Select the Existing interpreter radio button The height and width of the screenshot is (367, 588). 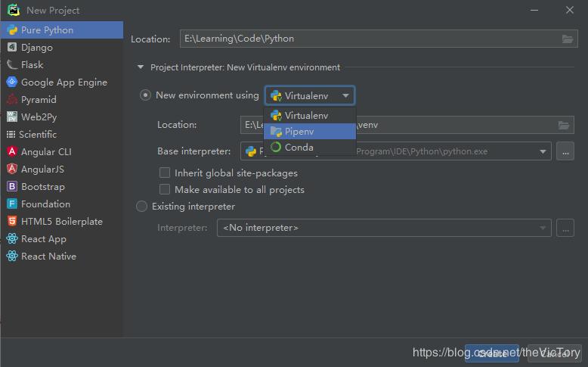pyautogui.click(x=141, y=207)
